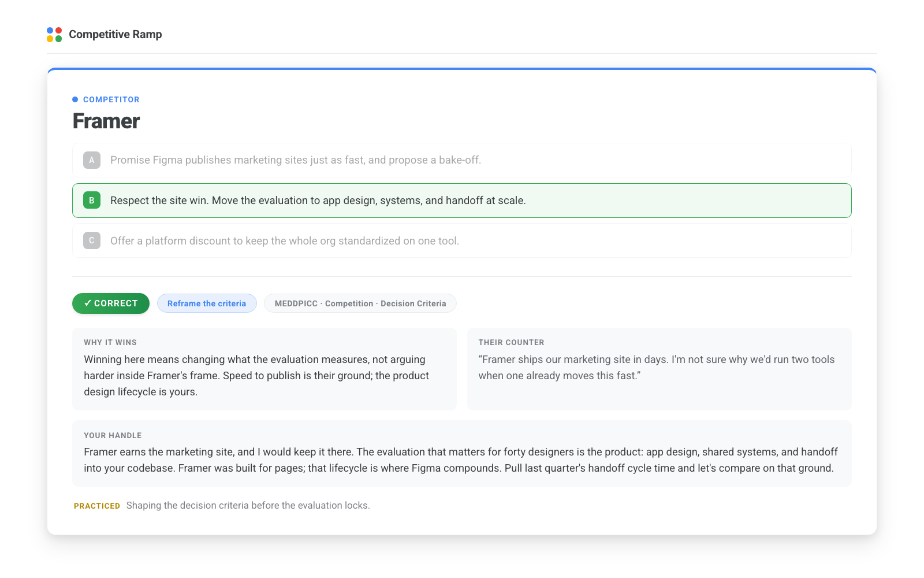Click the Framer heading

tap(106, 121)
